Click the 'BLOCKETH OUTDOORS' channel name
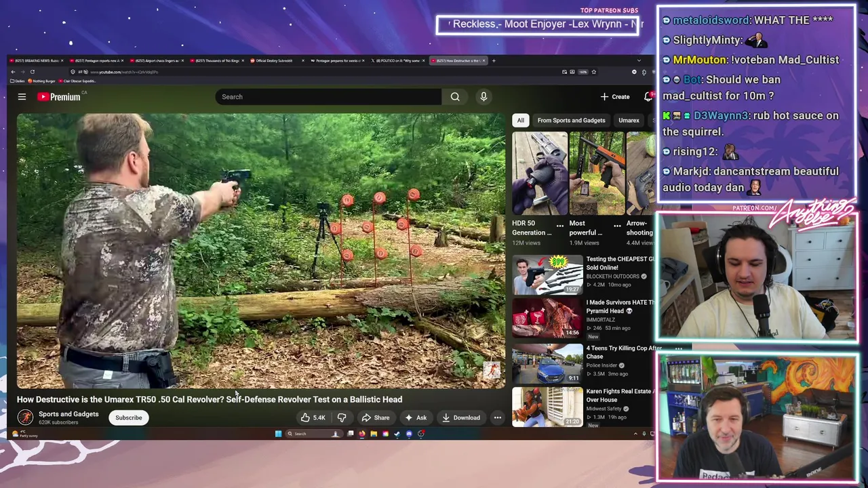 [x=612, y=277]
